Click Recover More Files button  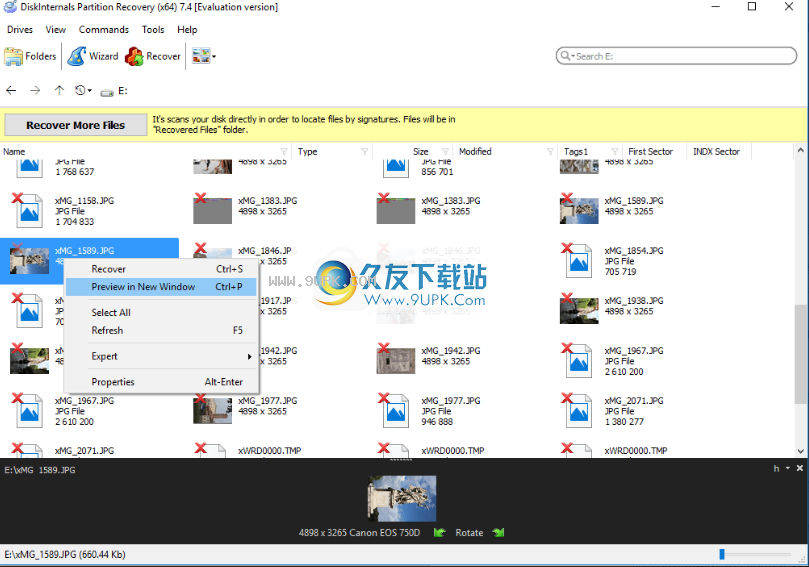click(x=75, y=125)
